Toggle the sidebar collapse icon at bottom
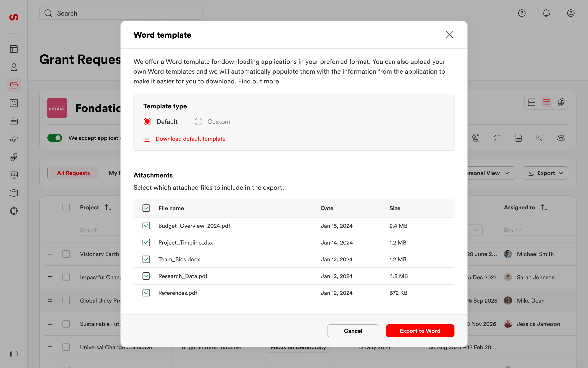 [x=14, y=354]
